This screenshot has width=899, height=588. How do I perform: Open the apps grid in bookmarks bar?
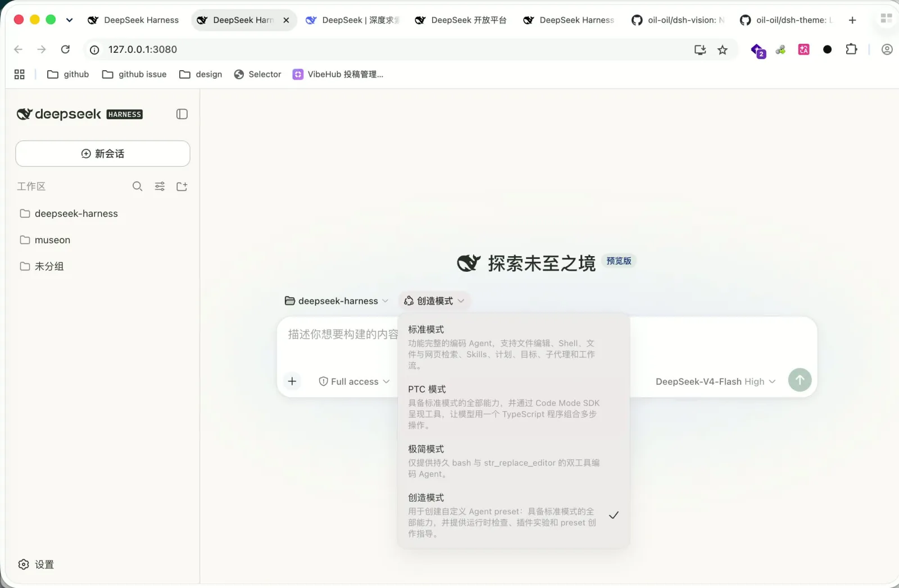tap(20, 74)
